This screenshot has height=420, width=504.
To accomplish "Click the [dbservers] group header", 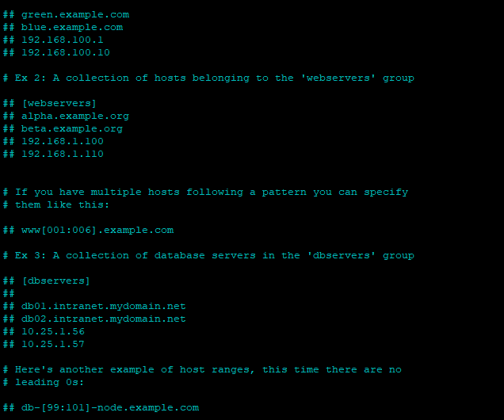I will [47, 281].
